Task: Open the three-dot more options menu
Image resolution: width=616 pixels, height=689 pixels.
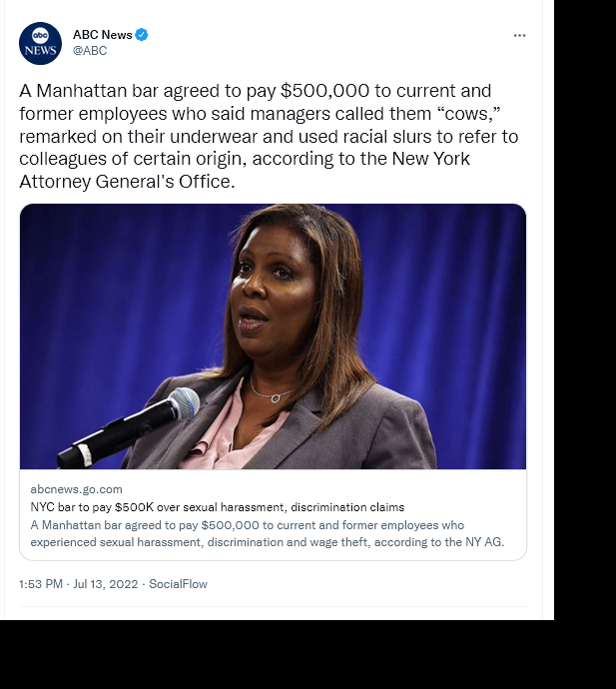Action: [x=519, y=35]
